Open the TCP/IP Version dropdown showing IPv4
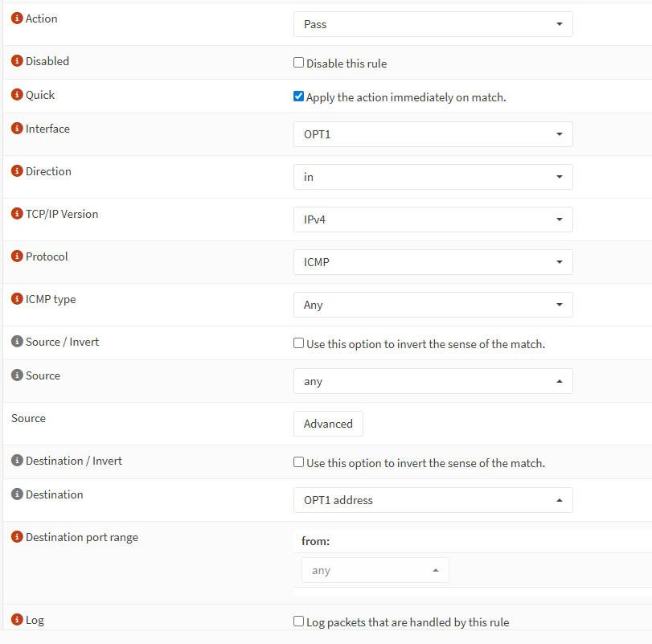Viewport: 652px width, 644px height. (433, 219)
